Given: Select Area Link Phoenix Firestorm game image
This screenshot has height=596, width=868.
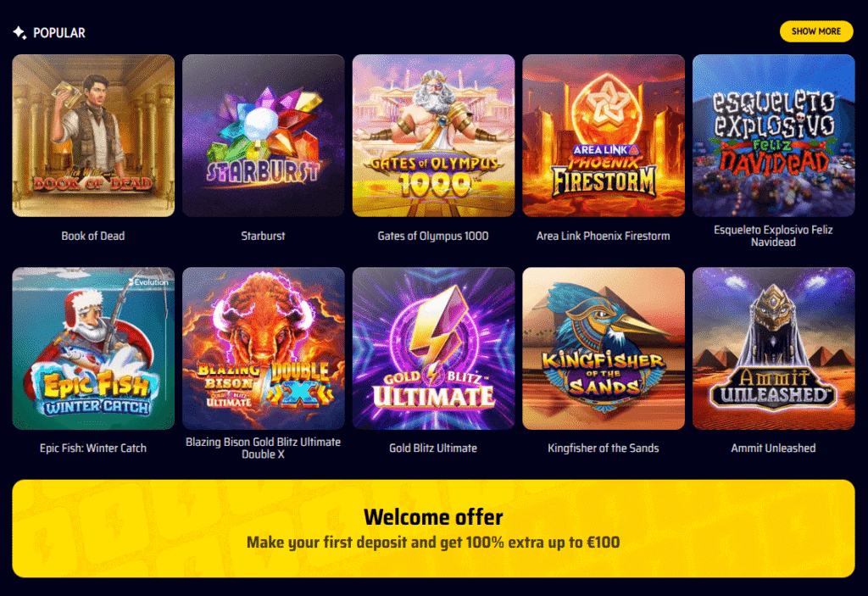Looking at the screenshot, I should [x=604, y=135].
